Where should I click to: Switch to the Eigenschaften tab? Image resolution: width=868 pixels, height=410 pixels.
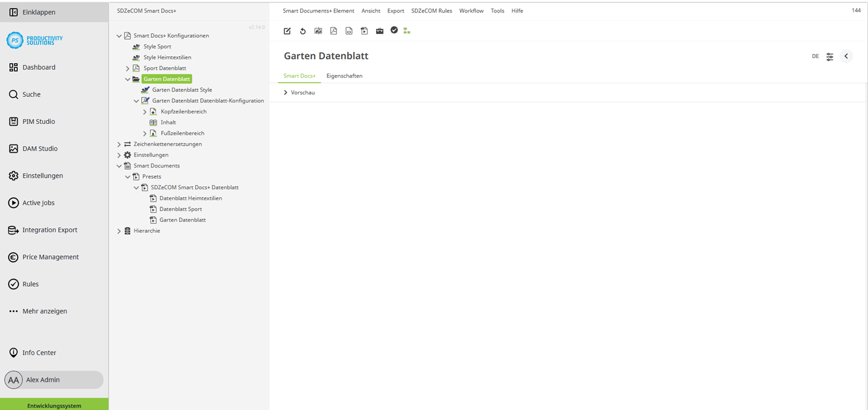coord(344,76)
